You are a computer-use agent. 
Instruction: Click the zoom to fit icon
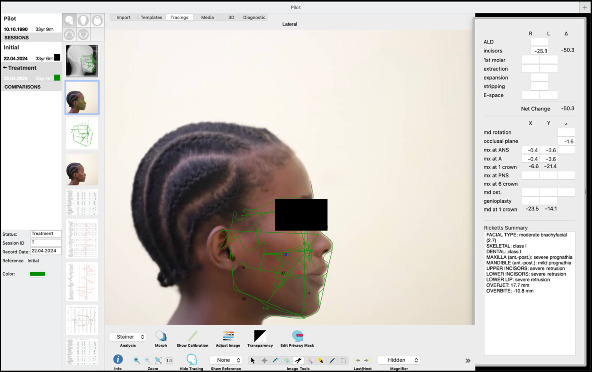(159, 360)
